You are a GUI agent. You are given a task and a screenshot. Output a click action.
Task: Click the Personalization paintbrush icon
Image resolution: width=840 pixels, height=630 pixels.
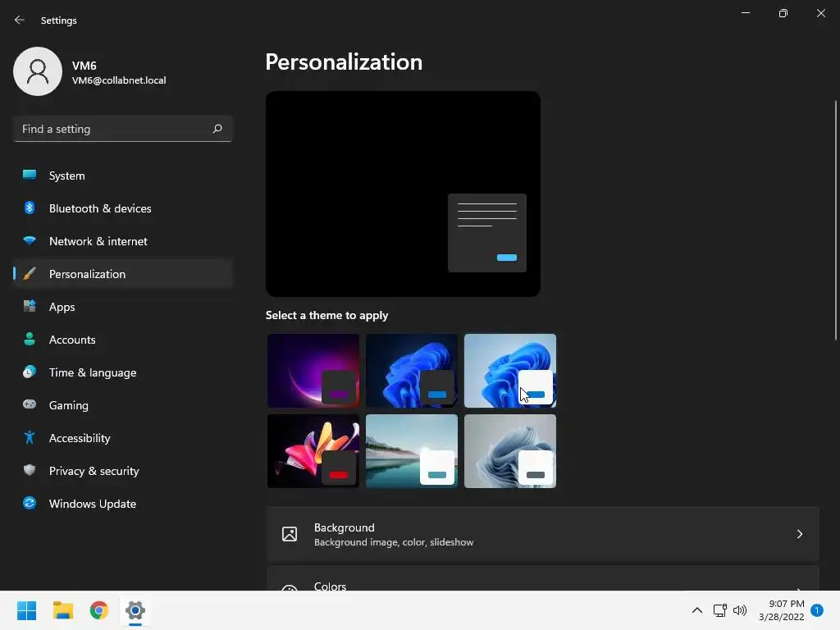30,274
